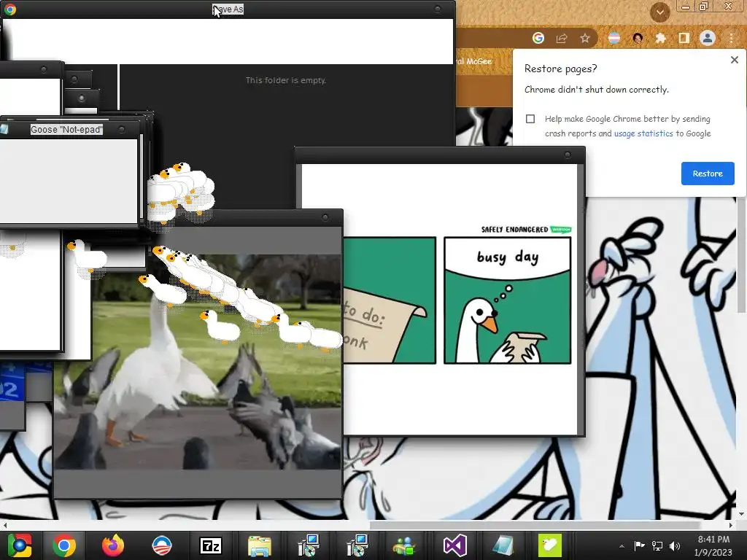Dismiss the Restore pages popup with X
Screen dimensions: 747x560
point(734,60)
